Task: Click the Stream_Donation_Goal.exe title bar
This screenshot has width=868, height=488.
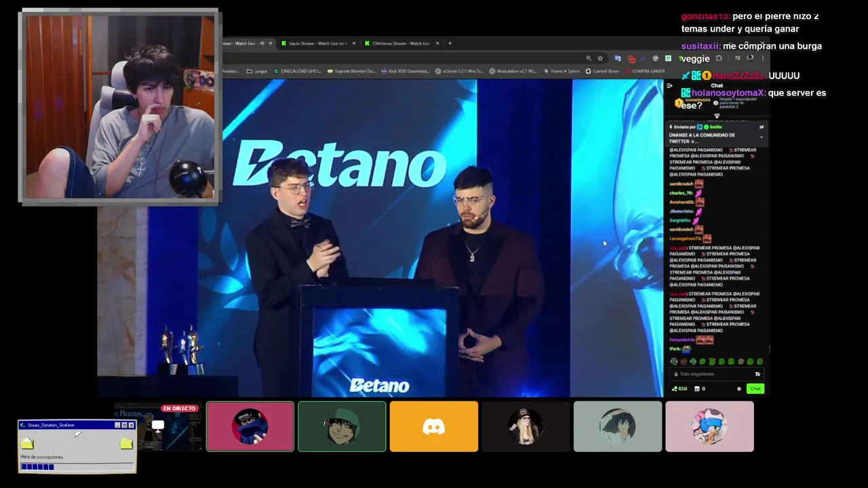Action: 77,425
